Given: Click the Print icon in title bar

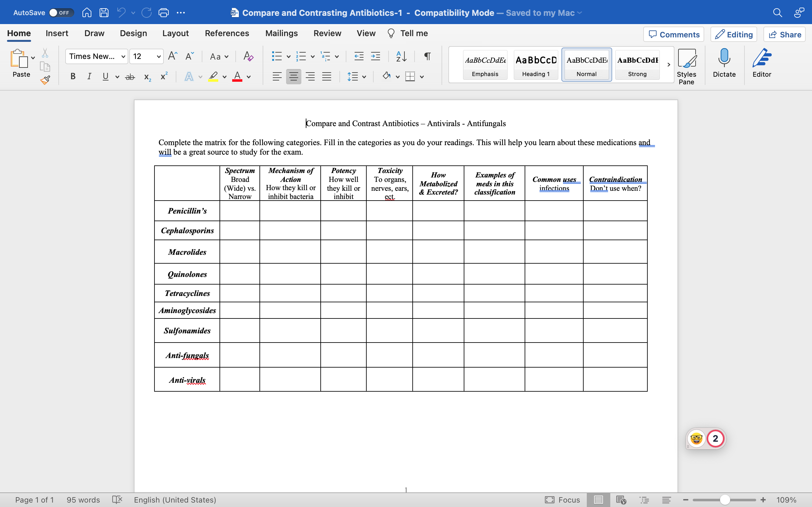Looking at the screenshot, I should click(x=163, y=13).
